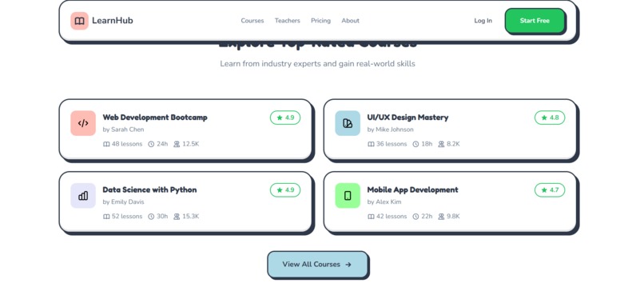Screen dimensions: 644x303
Task: Click the book icon beside 52 lessons
Action: (x=106, y=216)
